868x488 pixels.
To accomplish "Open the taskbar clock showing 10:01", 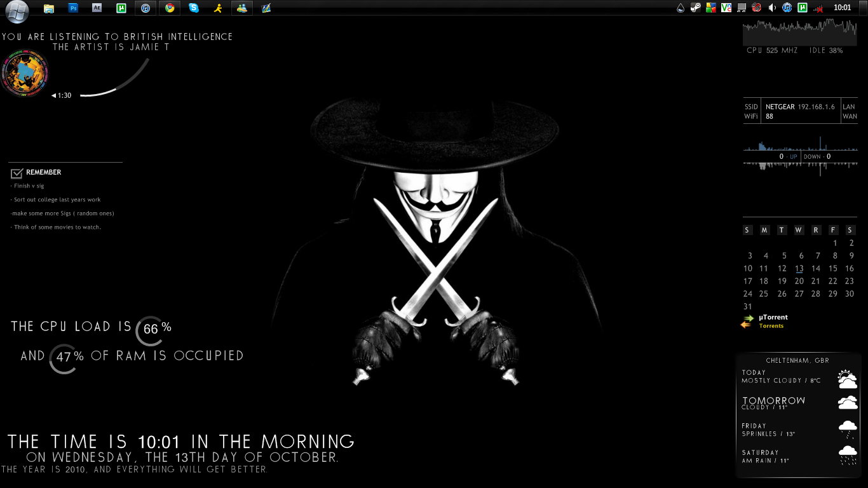I will (x=842, y=8).
